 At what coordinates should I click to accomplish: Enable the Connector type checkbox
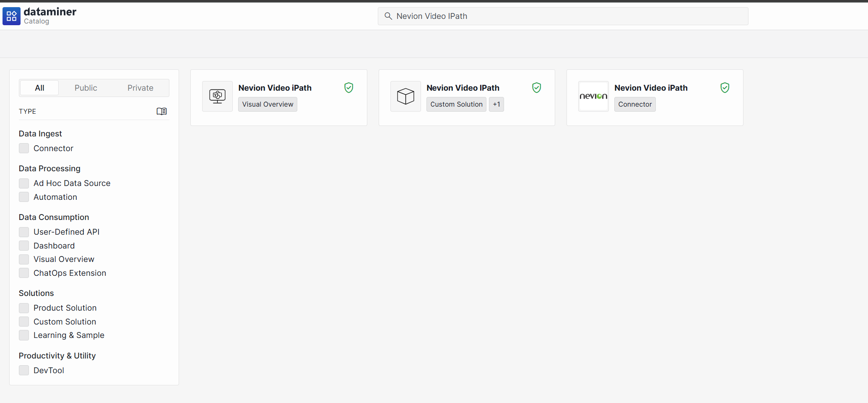click(24, 148)
